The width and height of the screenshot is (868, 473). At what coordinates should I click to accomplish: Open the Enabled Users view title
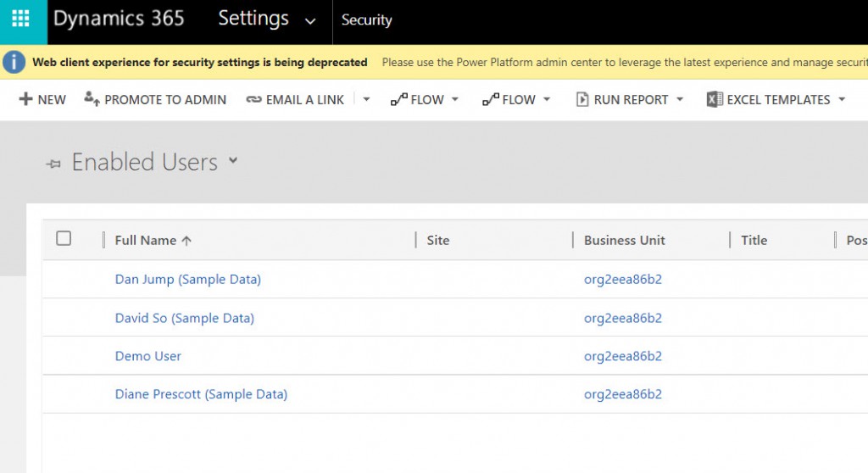(x=144, y=162)
